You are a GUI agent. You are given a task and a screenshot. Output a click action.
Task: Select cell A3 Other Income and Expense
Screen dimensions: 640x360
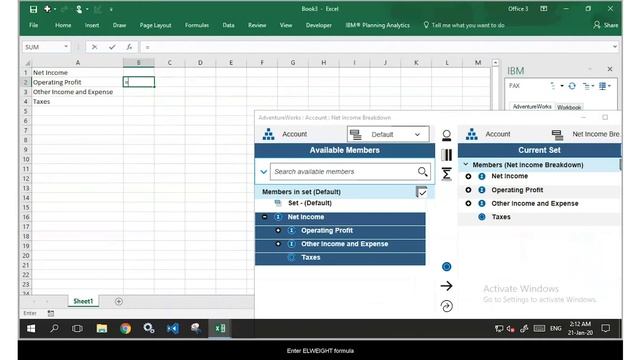tap(78, 92)
